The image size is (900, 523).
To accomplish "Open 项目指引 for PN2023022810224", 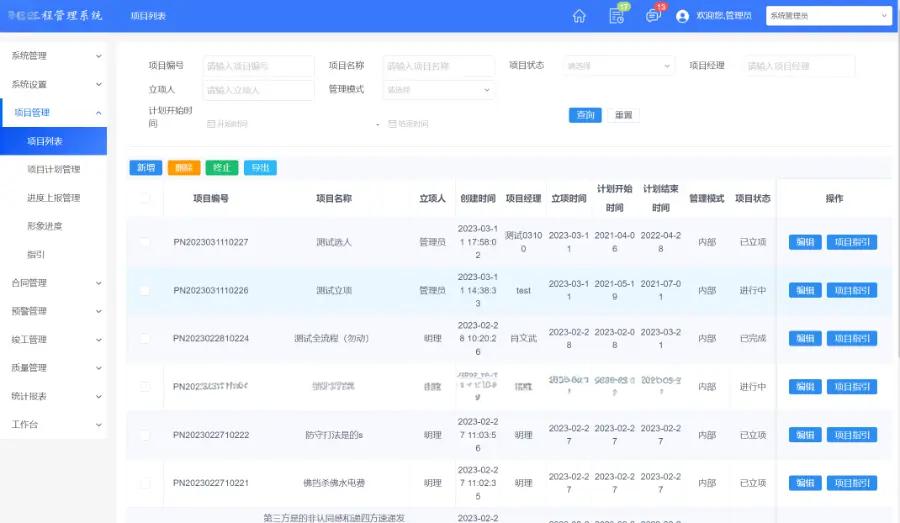I will [x=852, y=339].
